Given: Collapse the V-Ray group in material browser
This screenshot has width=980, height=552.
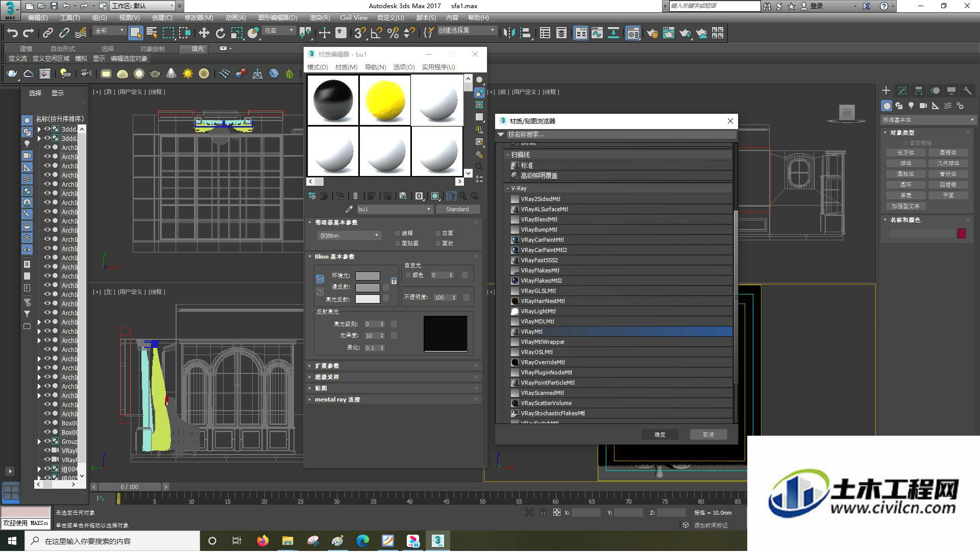Looking at the screenshot, I should (x=508, y=188).
